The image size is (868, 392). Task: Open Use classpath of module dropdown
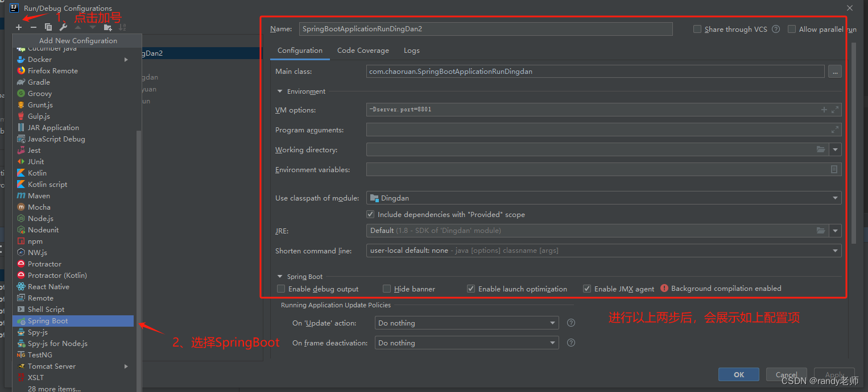(x=604, y=198)
